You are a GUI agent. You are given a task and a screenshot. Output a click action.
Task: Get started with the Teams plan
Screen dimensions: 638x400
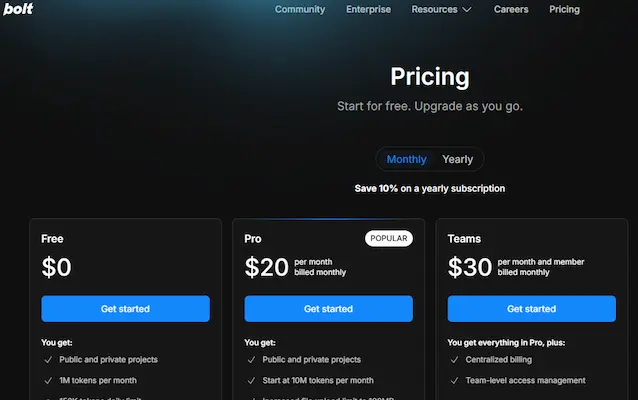click(x=531, y=309)
